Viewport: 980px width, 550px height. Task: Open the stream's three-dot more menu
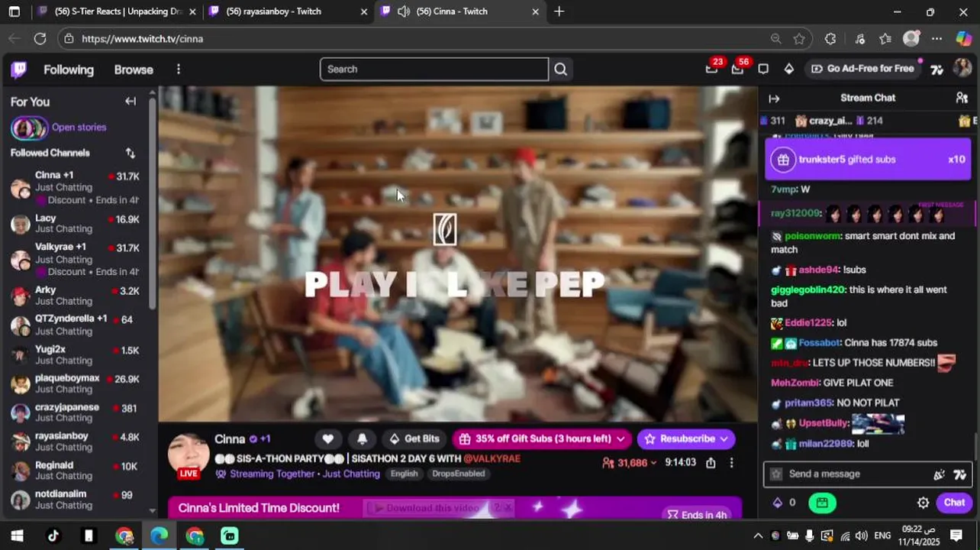tap(731, 463)
